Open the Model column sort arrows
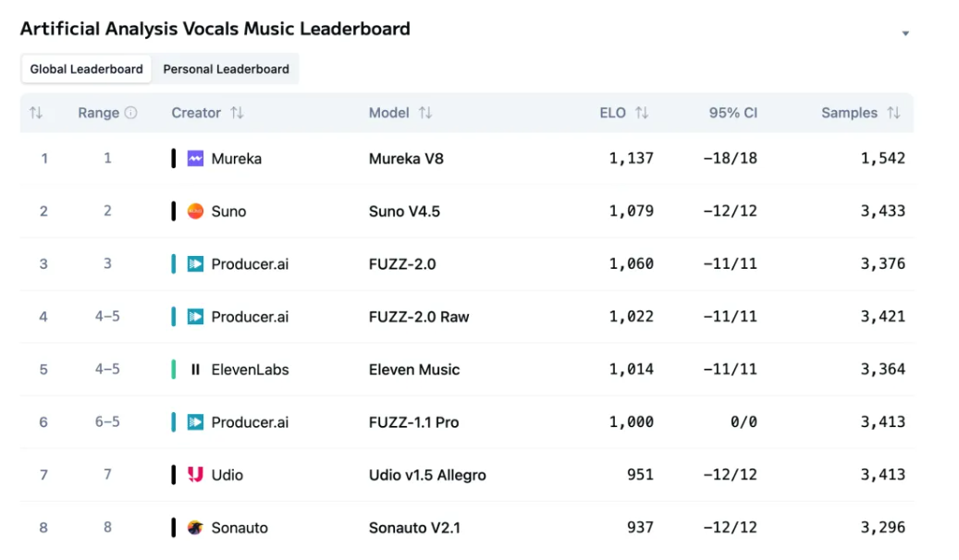Screen dimensions: 959x560 [x=425, y=113]
